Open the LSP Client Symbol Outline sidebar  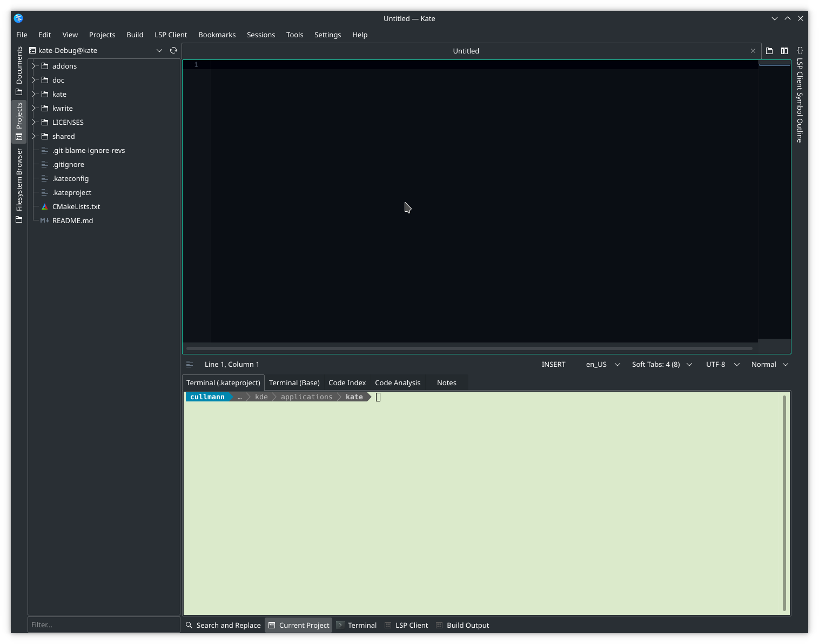800,95
